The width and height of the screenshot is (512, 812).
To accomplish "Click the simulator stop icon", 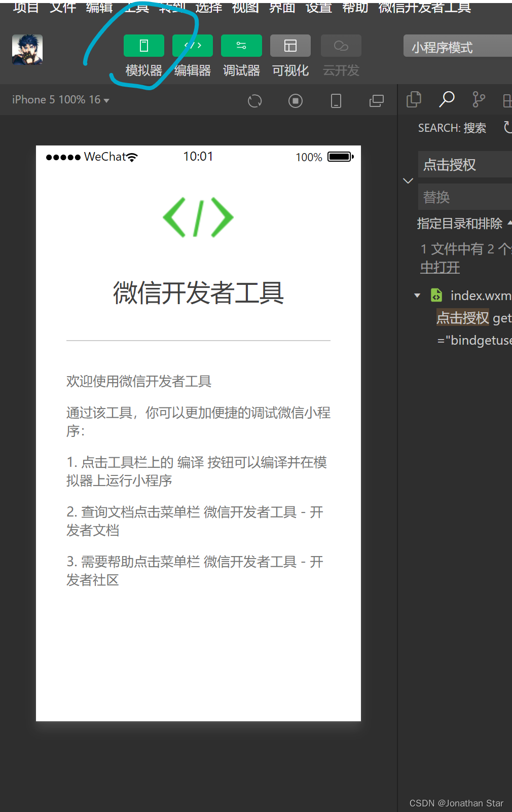I will 296,101.
